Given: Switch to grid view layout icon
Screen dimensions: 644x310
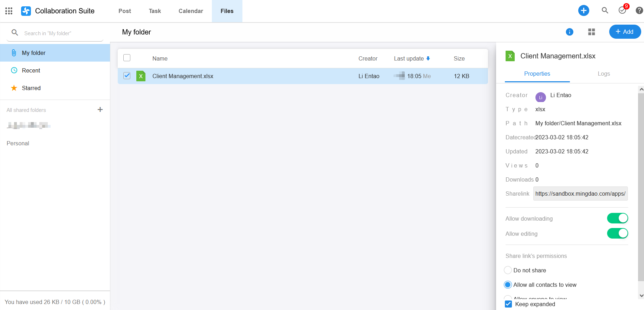Looking at the screenshot, I should [591, 32].
